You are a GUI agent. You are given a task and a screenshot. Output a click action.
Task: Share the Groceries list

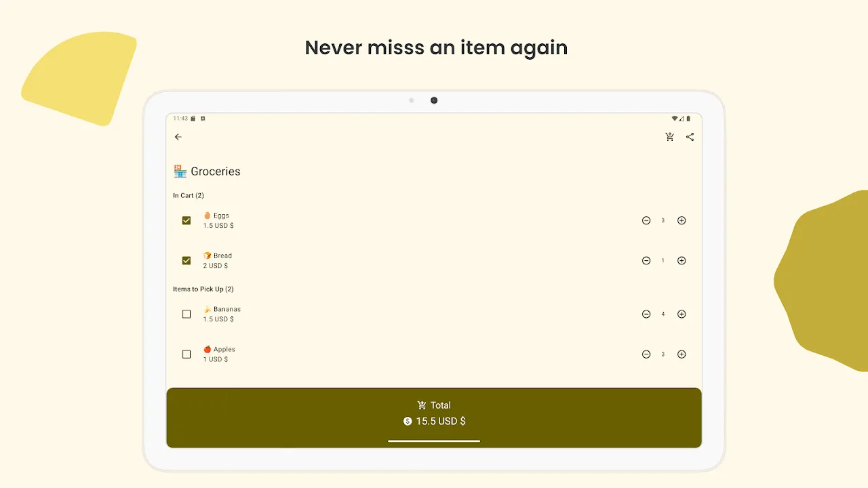(690, 137)
